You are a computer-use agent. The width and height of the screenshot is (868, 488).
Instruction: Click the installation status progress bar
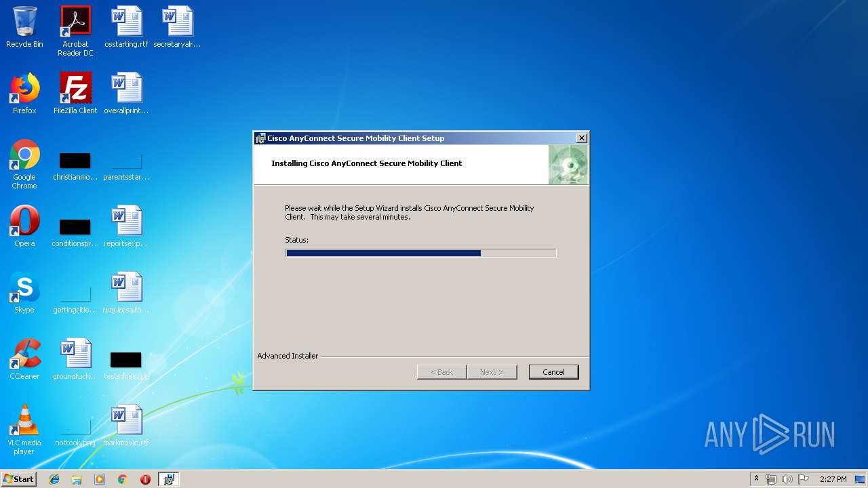point(420,253)
